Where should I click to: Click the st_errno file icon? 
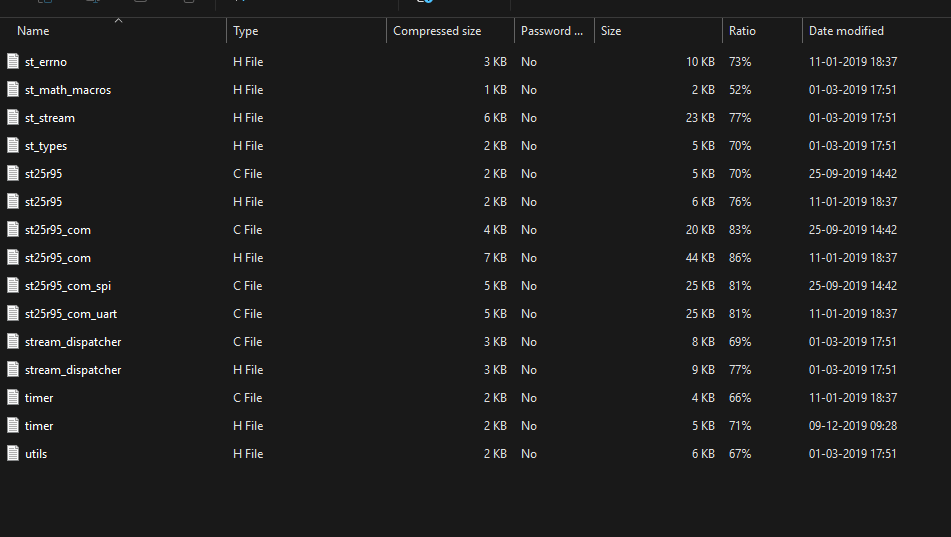click(x=13, y=61)
